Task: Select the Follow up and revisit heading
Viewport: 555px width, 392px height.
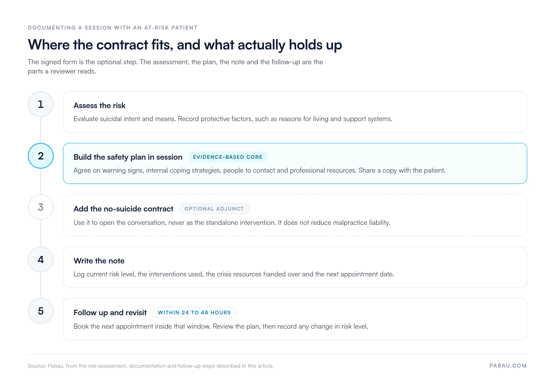Action: tap(110, 312)
